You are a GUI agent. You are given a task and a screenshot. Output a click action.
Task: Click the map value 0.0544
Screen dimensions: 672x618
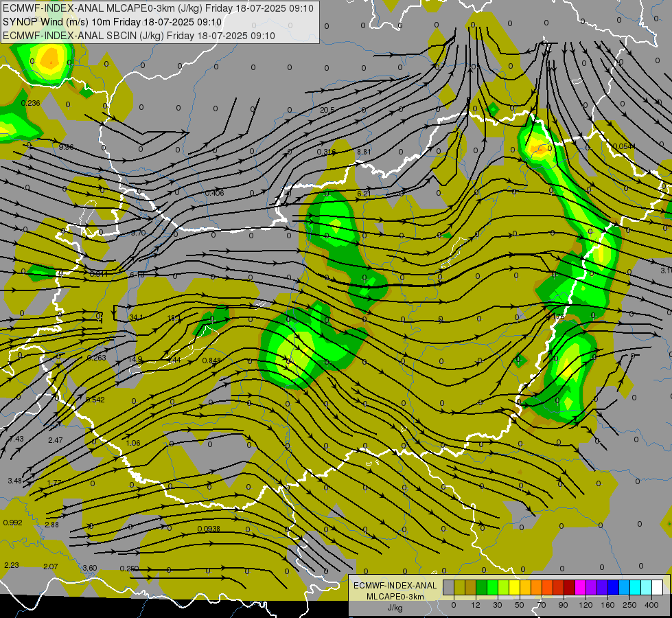(624, 147)
